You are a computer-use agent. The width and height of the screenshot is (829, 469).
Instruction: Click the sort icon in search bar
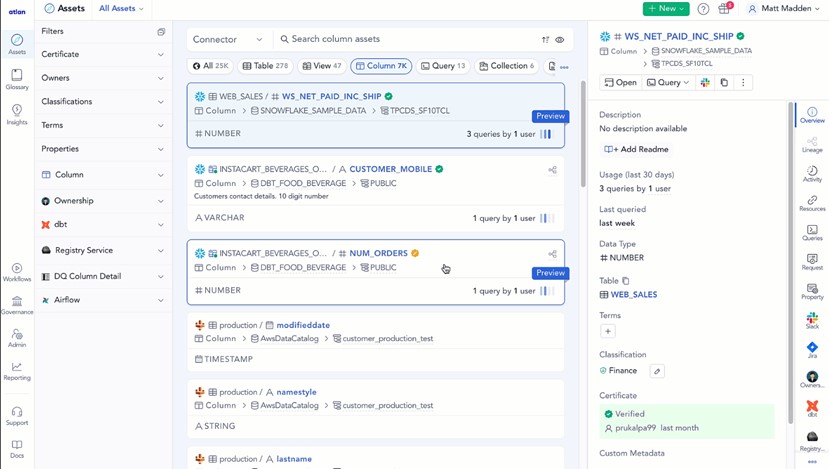546,40
